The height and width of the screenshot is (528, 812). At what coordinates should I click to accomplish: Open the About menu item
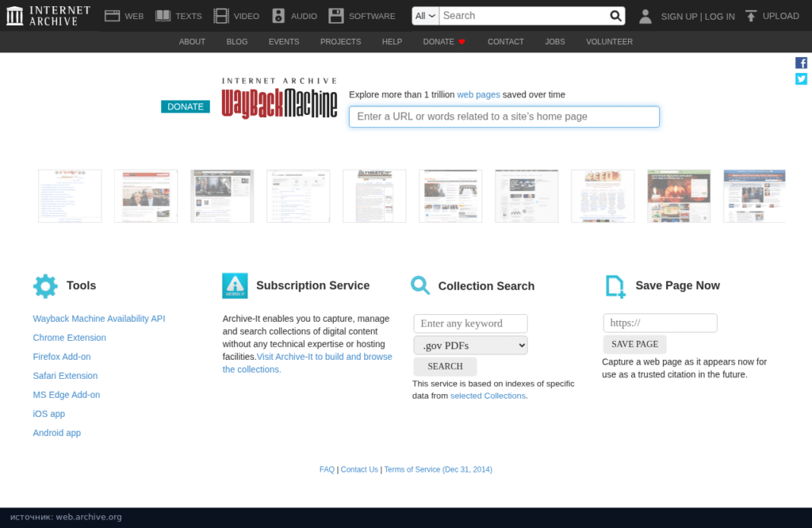[192, 42]
